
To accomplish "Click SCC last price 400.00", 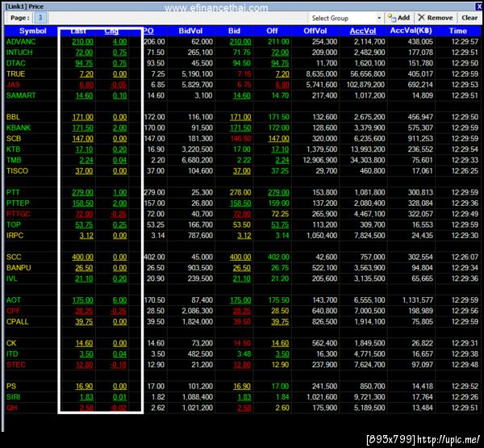I will pyautogui.click(x=83, y=257).
